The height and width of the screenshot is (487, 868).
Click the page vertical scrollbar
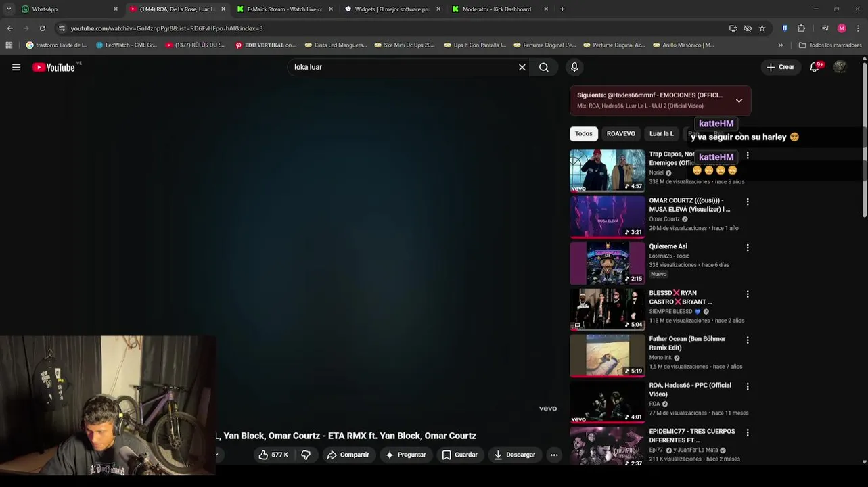[864, 139]
